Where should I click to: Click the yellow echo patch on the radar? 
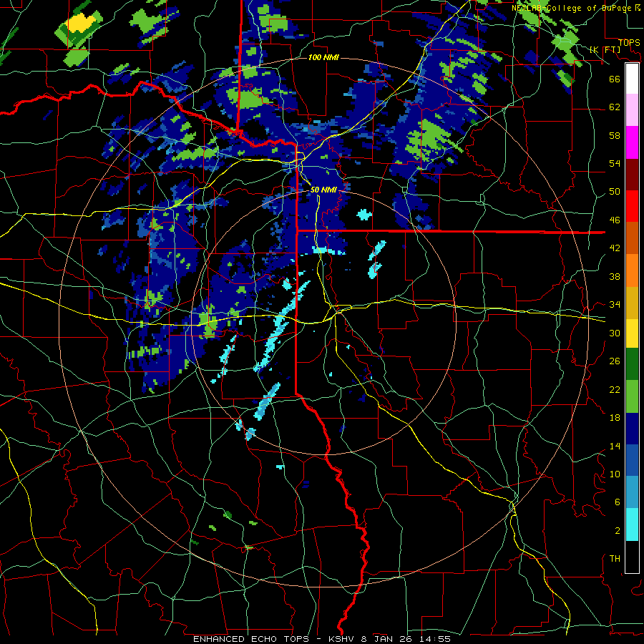click(x=79, y=23)
